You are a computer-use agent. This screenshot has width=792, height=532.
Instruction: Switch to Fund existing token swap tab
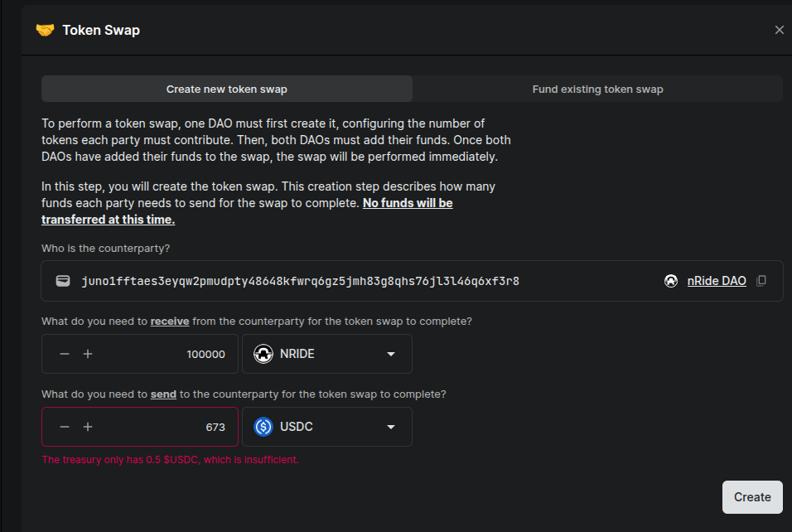pyautogui.click(x=597, y=89)
